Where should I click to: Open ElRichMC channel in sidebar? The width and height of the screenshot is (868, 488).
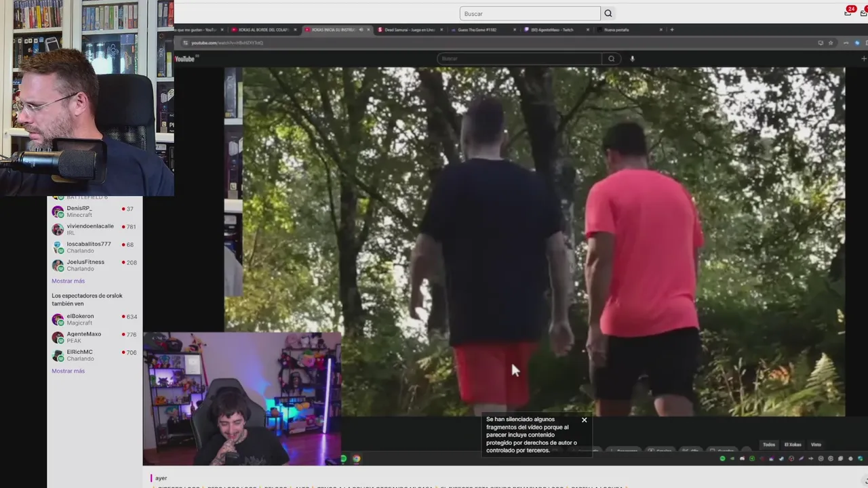(94, 355)
